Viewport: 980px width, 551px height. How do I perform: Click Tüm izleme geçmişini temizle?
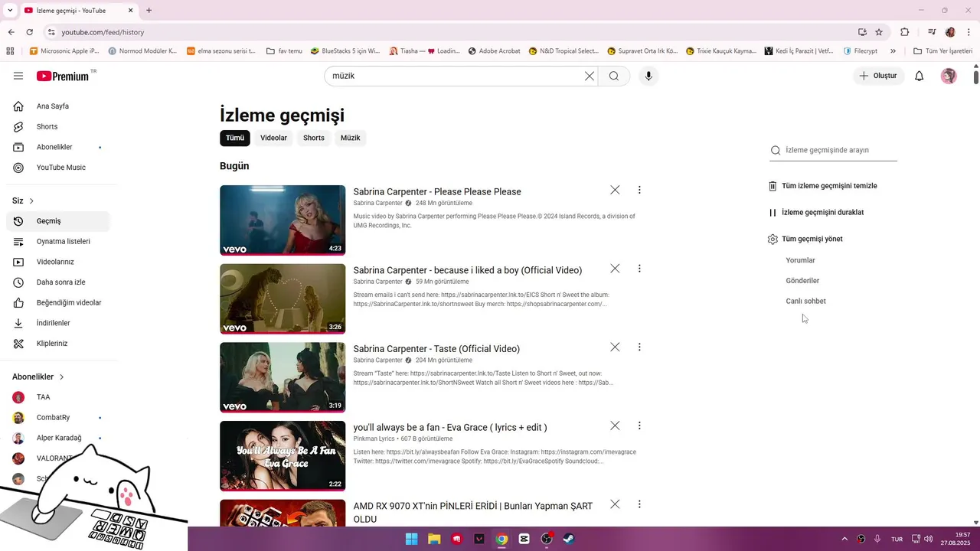click(823, 186)
